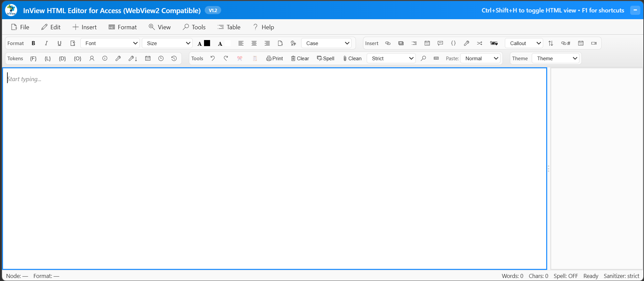
Task: Toggle the Spell checker button
Action: point(326,58)
